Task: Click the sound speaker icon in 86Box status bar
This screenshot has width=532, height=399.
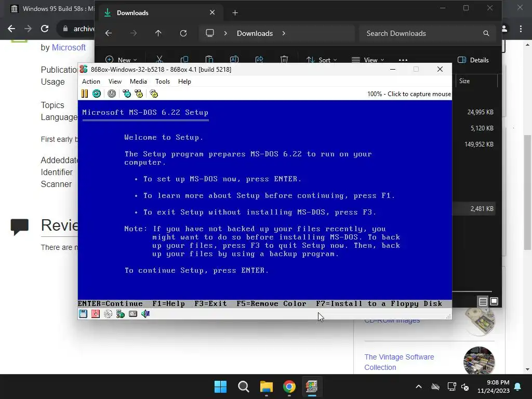Action: point(145,314)
